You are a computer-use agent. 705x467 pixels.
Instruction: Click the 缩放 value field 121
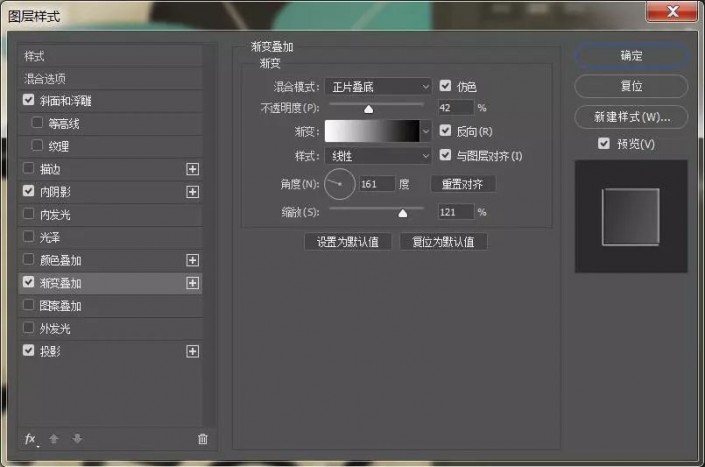[456, 212]
